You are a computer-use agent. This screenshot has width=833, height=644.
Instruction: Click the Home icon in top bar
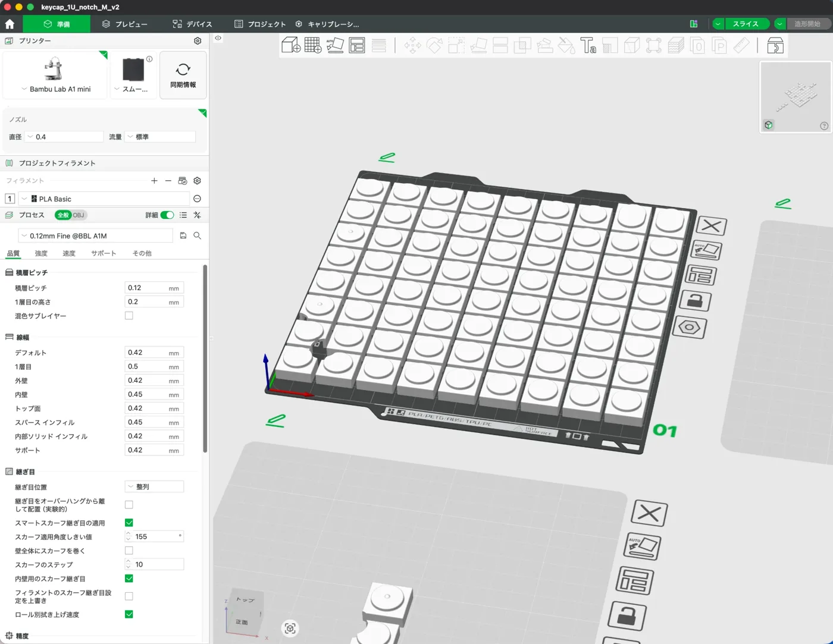tap(10, 24)
